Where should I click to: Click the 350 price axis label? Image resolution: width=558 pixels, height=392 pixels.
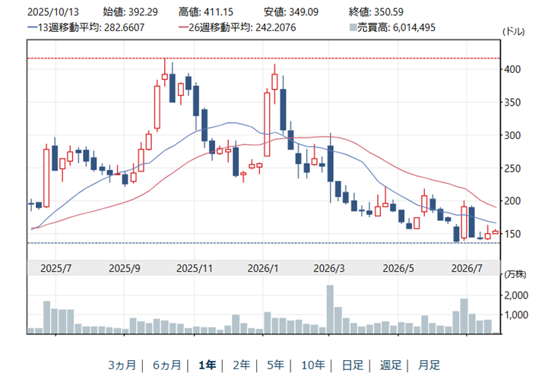coord(512,102)
